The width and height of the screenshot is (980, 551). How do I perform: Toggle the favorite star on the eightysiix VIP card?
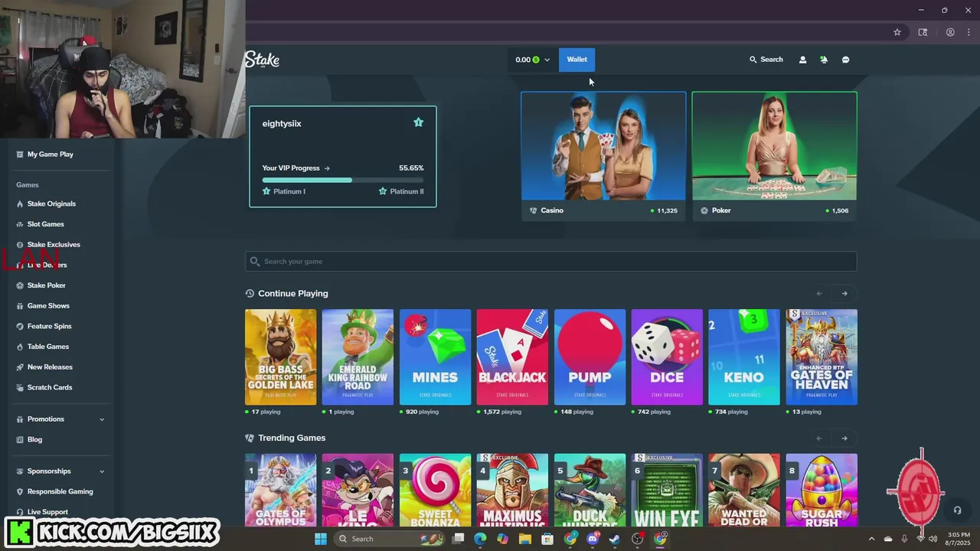point(418,122)
